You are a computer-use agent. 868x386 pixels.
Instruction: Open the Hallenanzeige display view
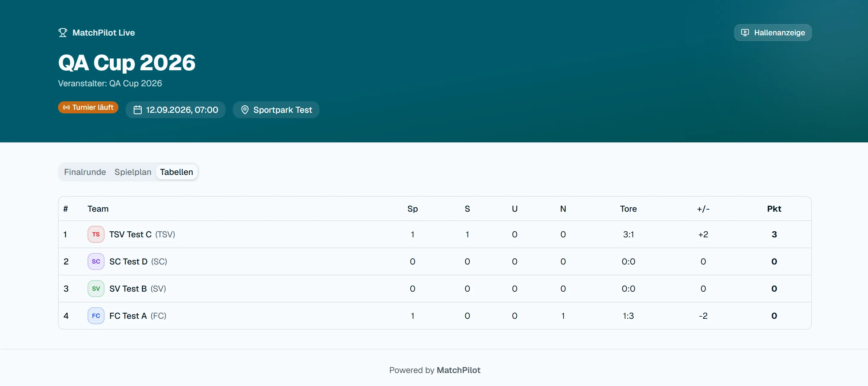(773, 33)
